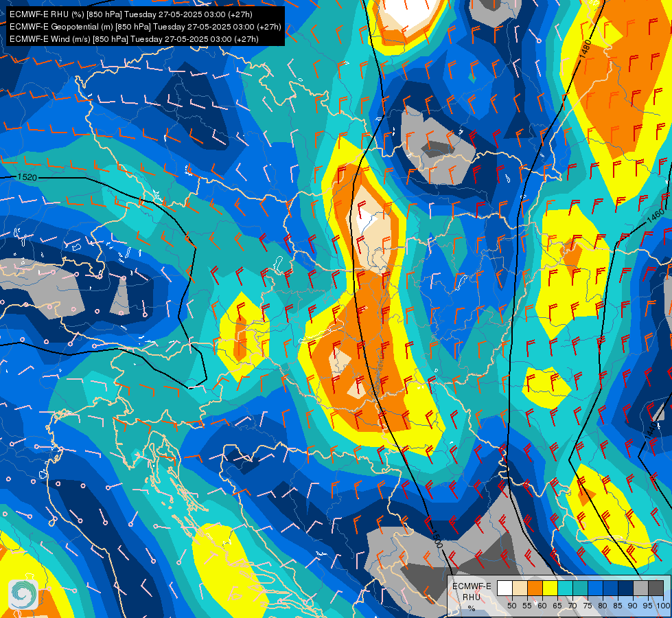This screenshot has width=672, height=618.
Task: Click the legend tick value 50
Action: tap(511, 606)
